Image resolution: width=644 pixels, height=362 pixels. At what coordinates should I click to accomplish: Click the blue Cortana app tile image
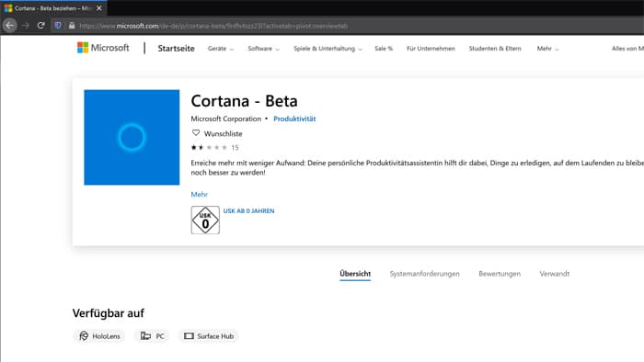(132, 137)
